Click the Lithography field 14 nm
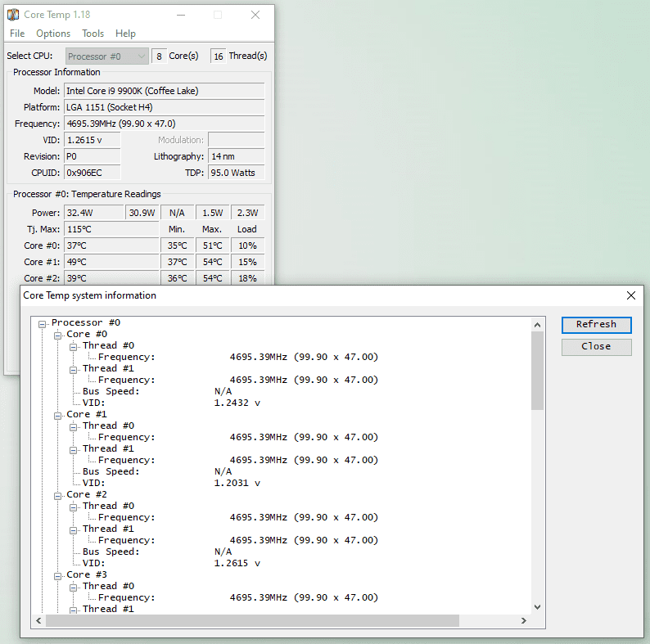 click(x=237, y=156)
